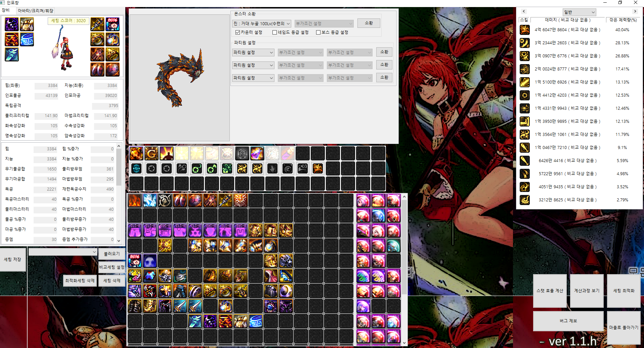Click the ice crystal icon in inventory
This screenshot has height=348, width=644.
[149, 201]
